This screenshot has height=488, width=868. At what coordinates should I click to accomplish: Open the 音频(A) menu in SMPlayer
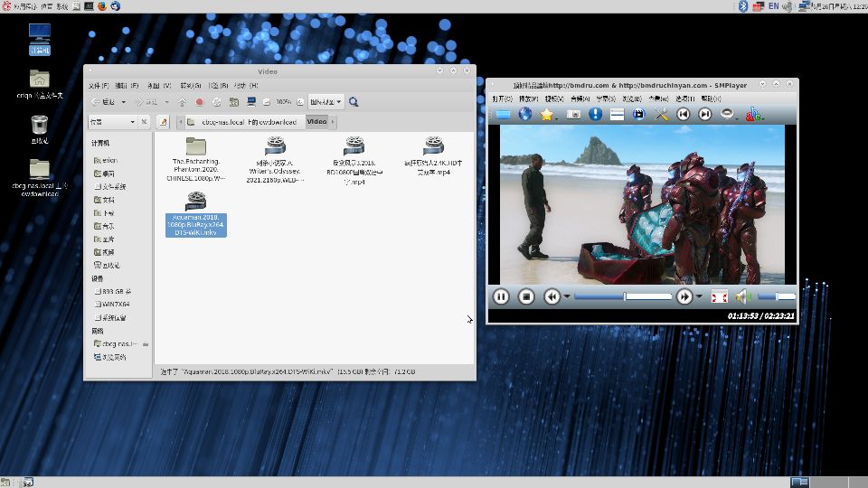[580, 99]
